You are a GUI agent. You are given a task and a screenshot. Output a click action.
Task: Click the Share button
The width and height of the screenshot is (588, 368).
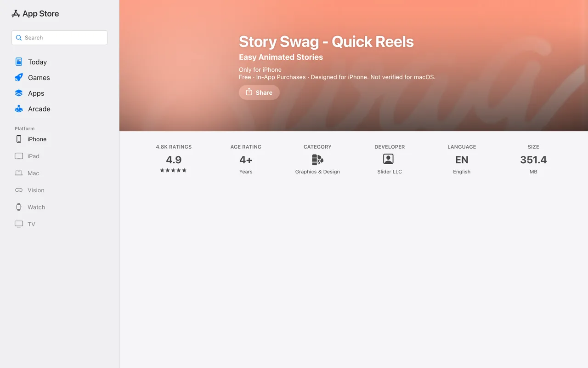(259, 92)
